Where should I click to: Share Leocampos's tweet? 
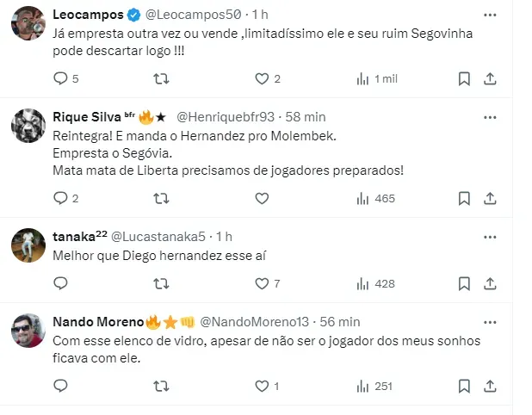click(489, 78)
